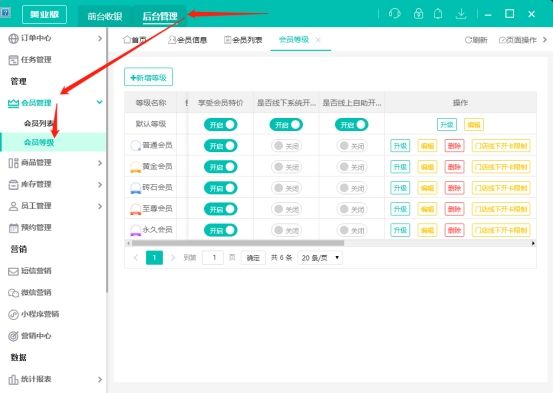Expand the 统计报表 menu arrow
This screenshot has height=393, width=553.
(x=100, y=379)
